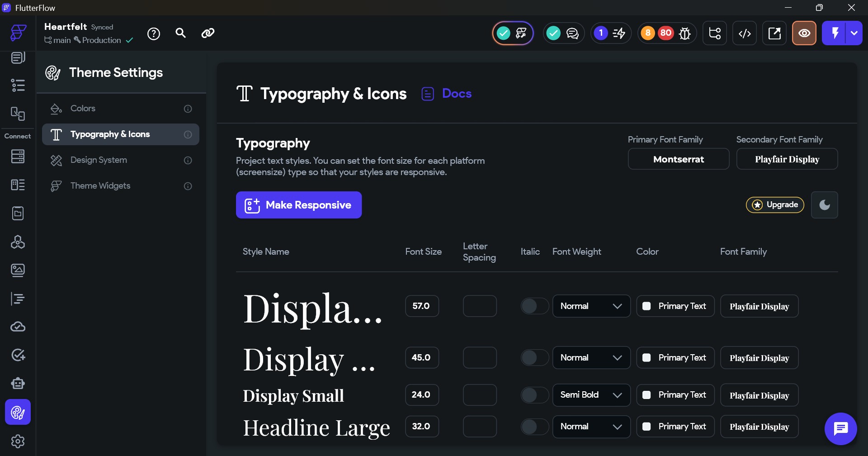The height and width of the screenshot is (456, 868).
Task: Click the preview eye icon button
Action: click(804, 33)
